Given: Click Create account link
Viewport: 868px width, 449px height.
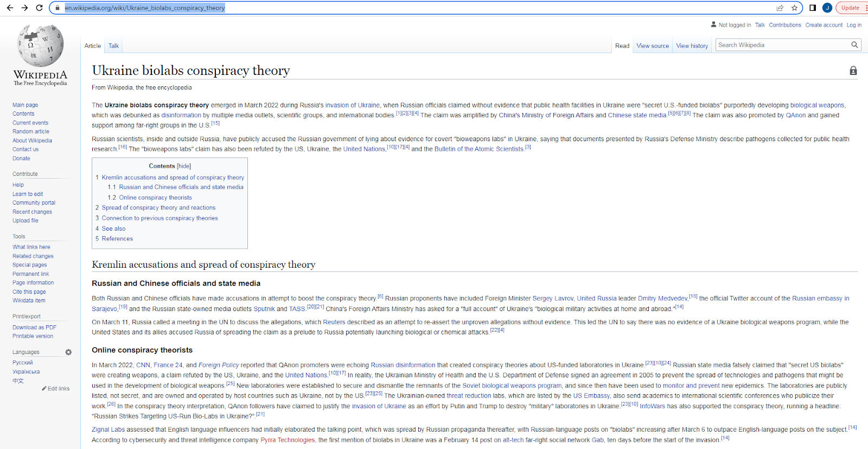Looking at the screenshot, I should [824, 25].
